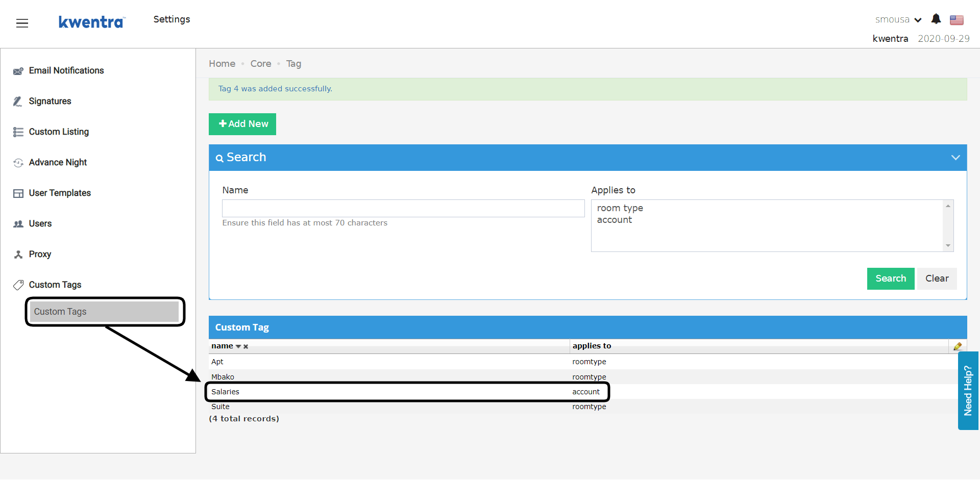Go to Core breadcrumb

click(x=261, y=64)
